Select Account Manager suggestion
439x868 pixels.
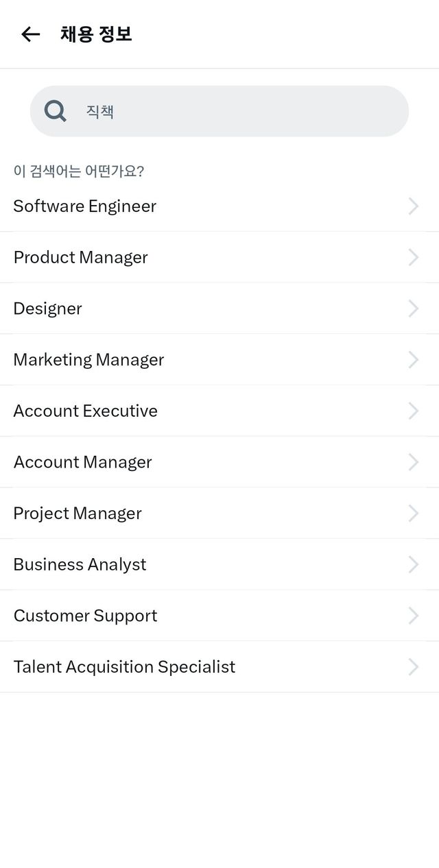[83, 462]
